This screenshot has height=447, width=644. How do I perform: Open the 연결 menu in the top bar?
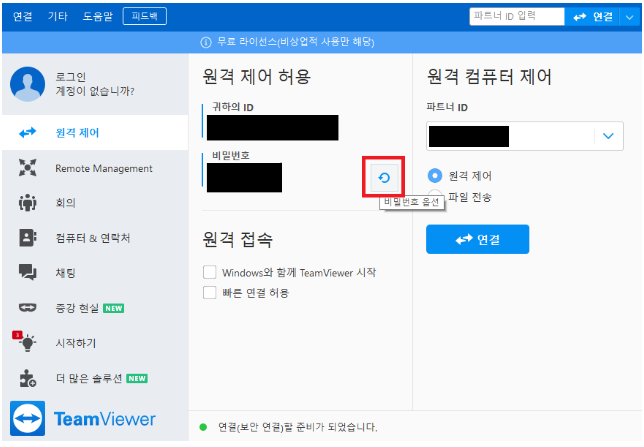pos(23,16)
